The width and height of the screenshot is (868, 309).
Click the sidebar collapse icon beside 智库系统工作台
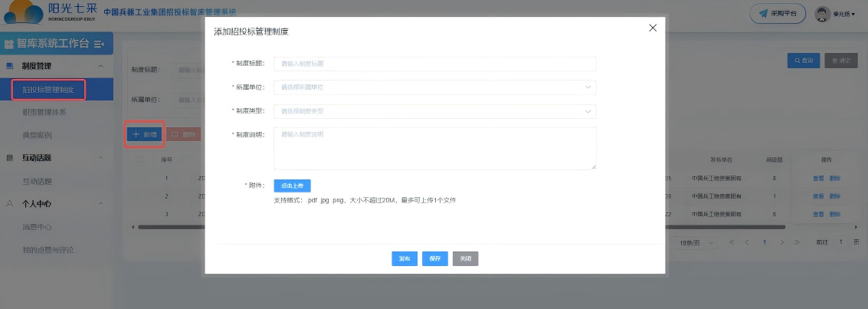(x=99, y=44)
